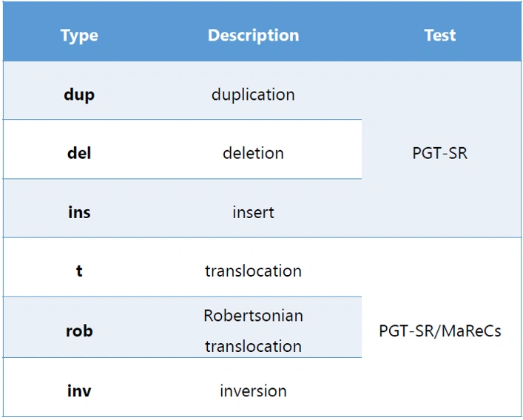The width and height of the screenshot is (523, 420).
Task: Click translocation text under Robertsonian
Action: (x=253, y=346)
